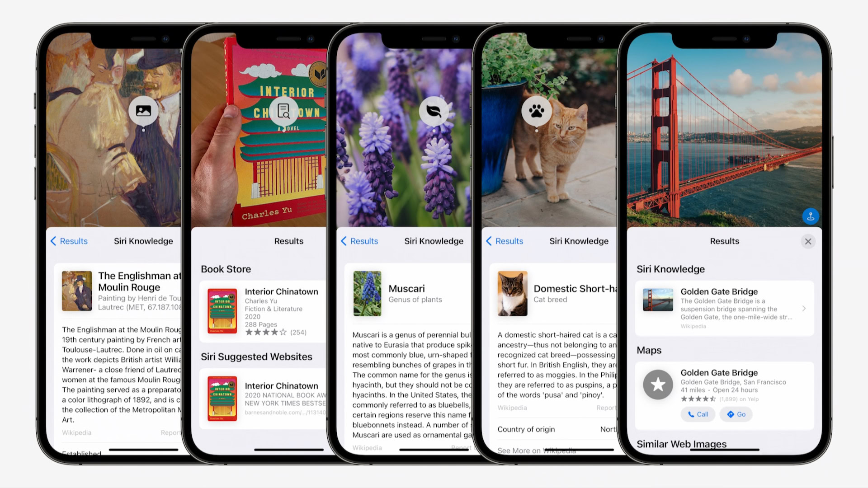Tap the plant/leaf recognition icon on third phone
The width and height of the screenshot is (868, 488).
pos(434,110)
